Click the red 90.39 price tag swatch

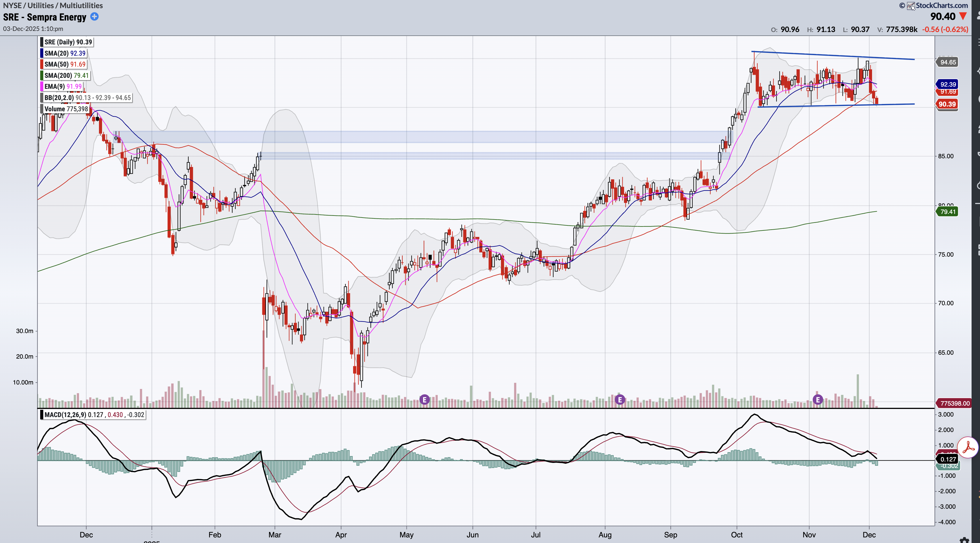[947, 104]
